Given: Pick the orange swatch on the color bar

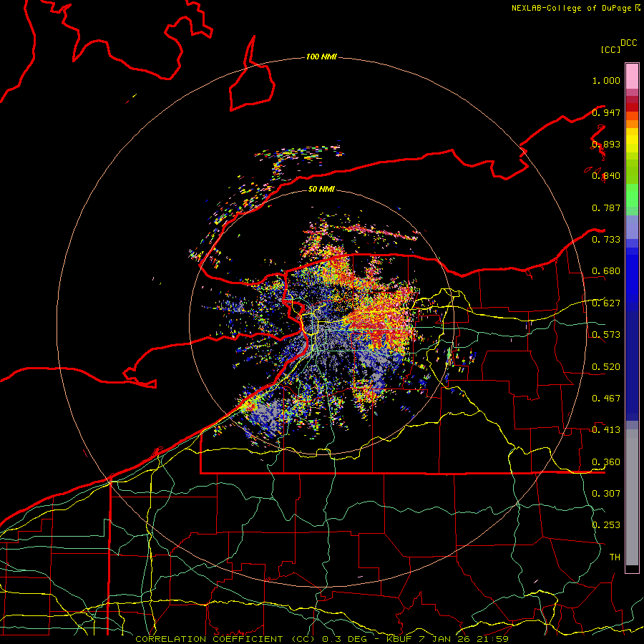Looking at the screenshot, I should pyautogui.click(x=632, y=124).
